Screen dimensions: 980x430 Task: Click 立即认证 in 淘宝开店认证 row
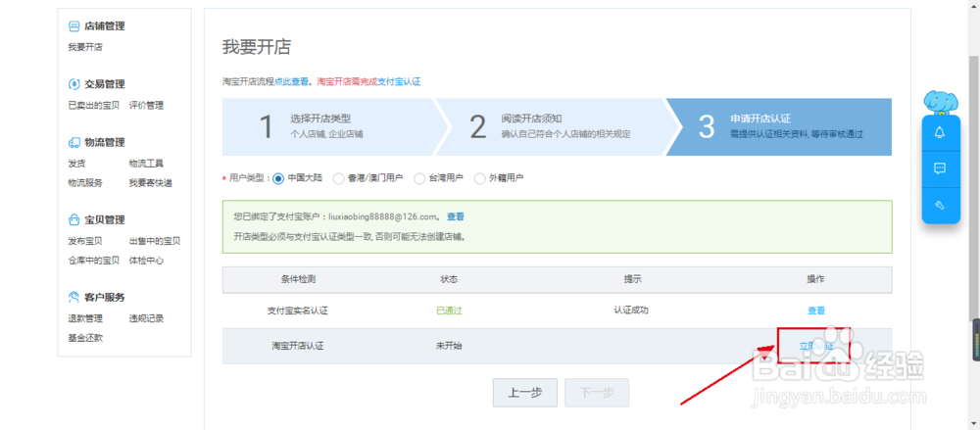816,346
